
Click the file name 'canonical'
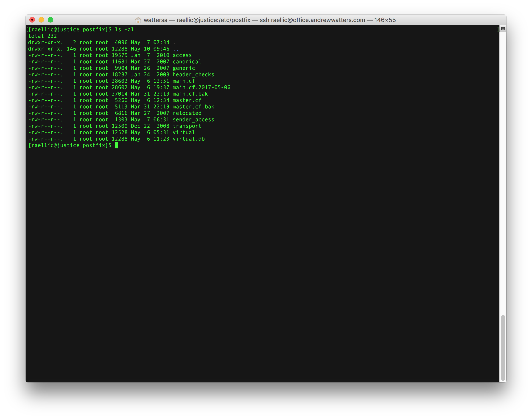coord(187,62)
